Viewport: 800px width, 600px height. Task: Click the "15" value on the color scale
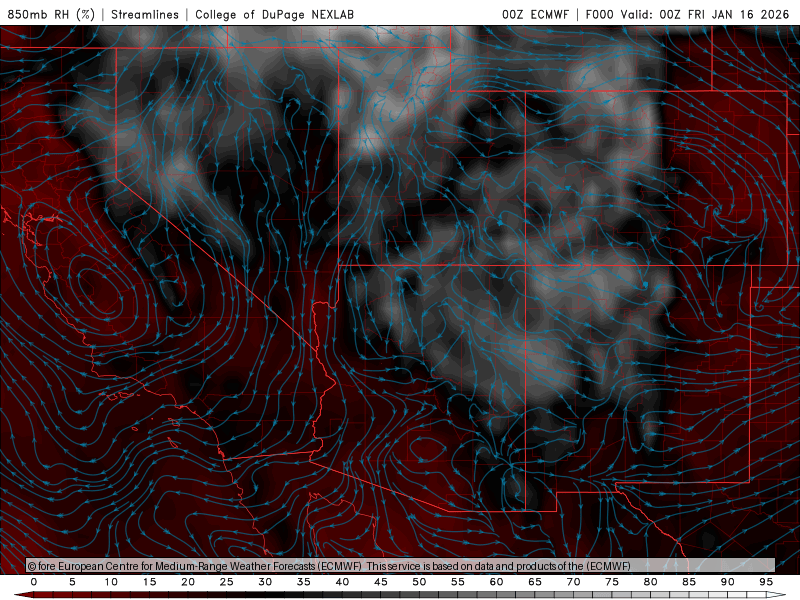tap(149, 582)
